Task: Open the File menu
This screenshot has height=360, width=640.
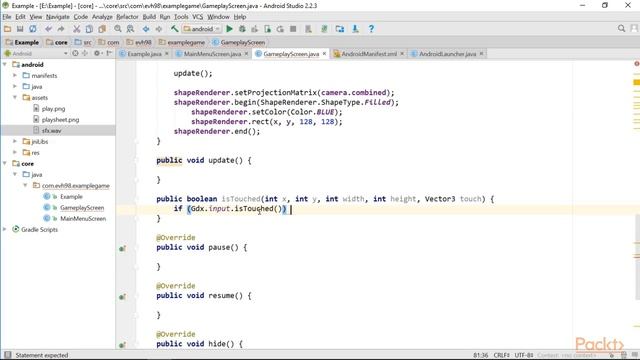Action: pos(7,17)
